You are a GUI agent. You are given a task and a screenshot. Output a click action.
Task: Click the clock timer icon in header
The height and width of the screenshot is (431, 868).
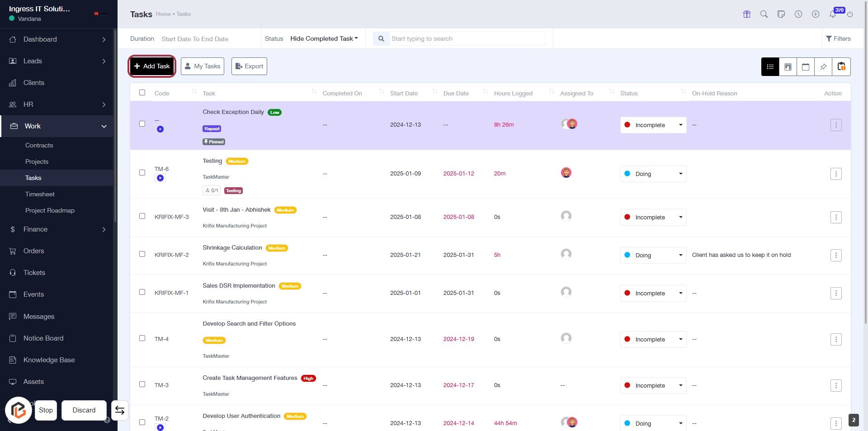pos(798,14)
